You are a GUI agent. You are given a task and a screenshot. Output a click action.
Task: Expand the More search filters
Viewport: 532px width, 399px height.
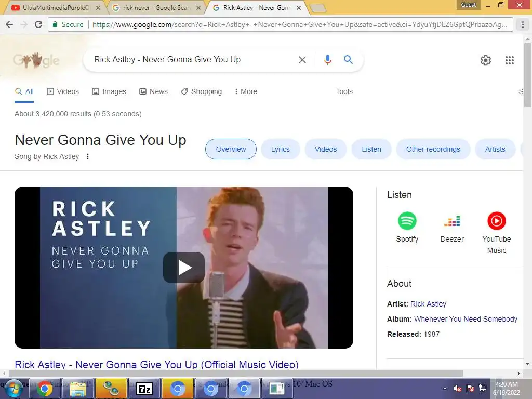click(246, 91)
